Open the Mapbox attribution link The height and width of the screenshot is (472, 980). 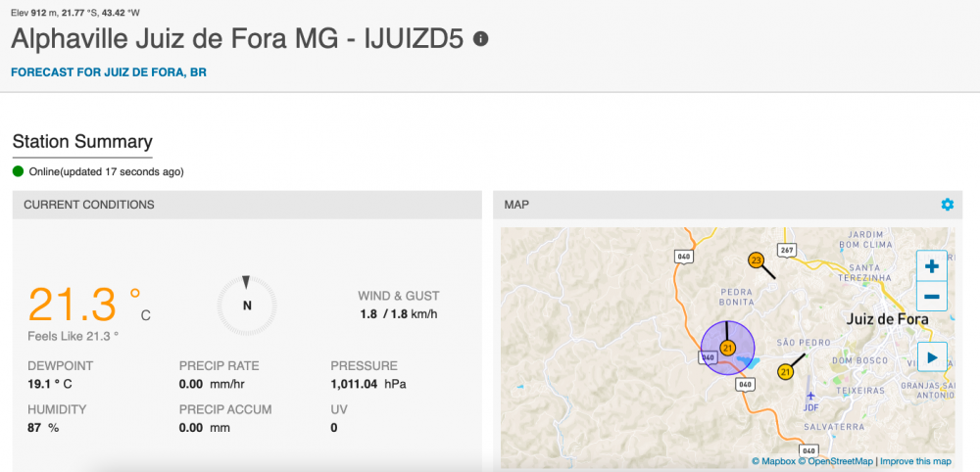[774, 461]
